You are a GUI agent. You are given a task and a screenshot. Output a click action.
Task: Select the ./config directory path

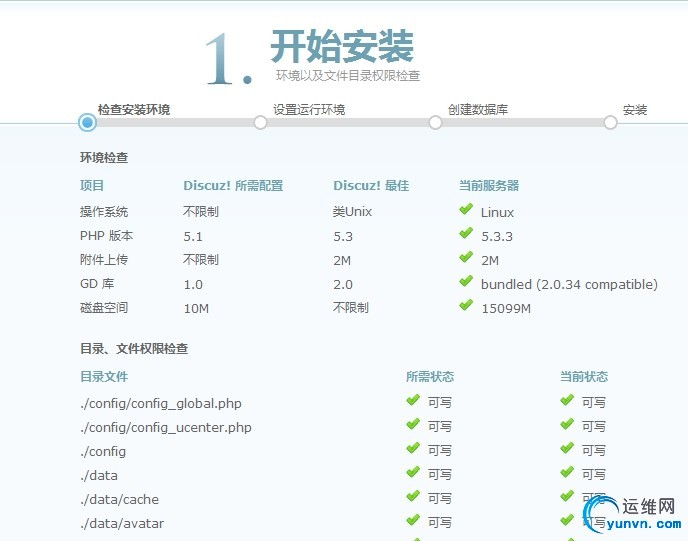click(x=103, y=452)
